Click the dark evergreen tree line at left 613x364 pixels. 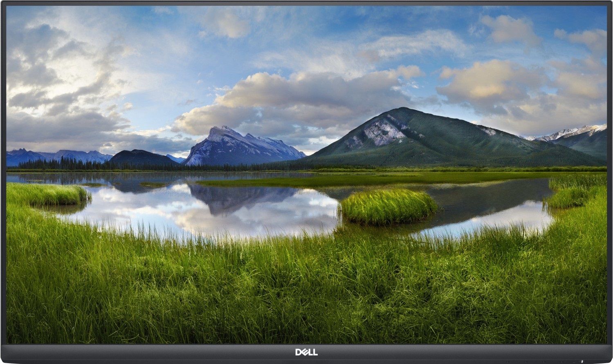(x=61, y=164)
